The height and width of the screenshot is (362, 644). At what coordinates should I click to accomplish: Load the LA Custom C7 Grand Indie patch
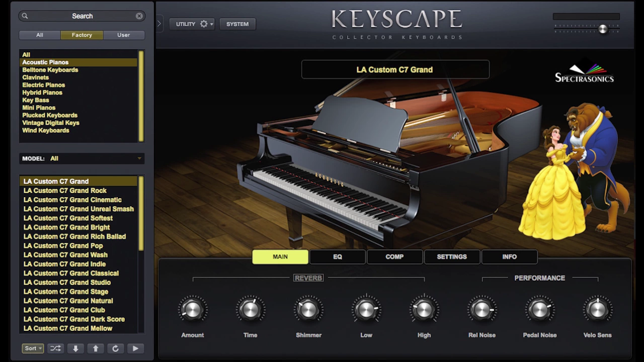click(x=78, y=264)
